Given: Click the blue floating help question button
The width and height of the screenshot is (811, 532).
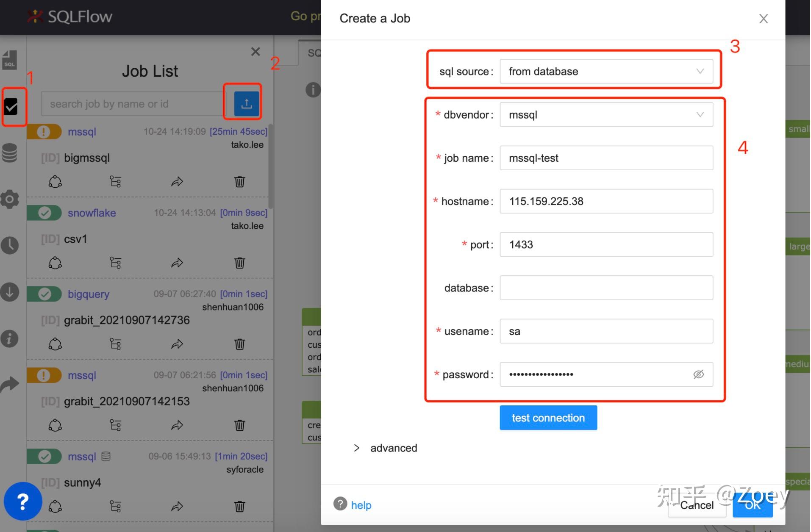Looking at the screenshot, I should (x=23, y=502).
